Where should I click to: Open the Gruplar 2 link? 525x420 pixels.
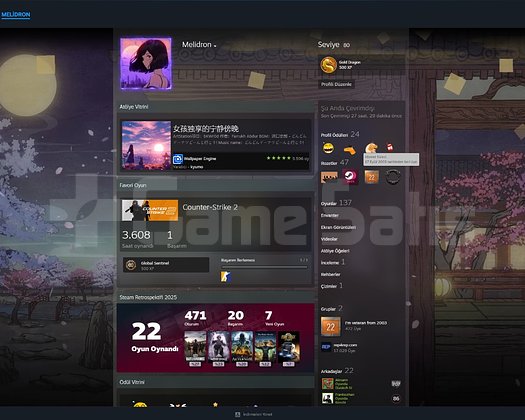(x=331, y=308)
